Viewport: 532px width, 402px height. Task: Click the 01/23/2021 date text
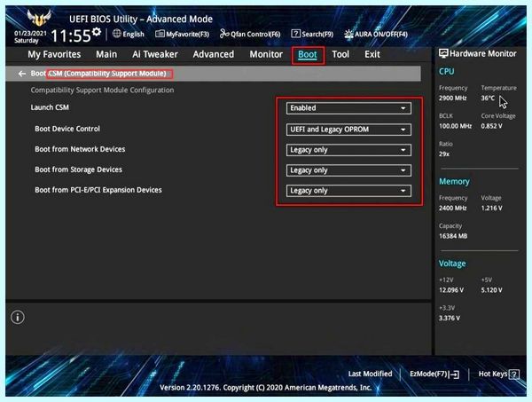pyautogui.click(x=30, y=33)
